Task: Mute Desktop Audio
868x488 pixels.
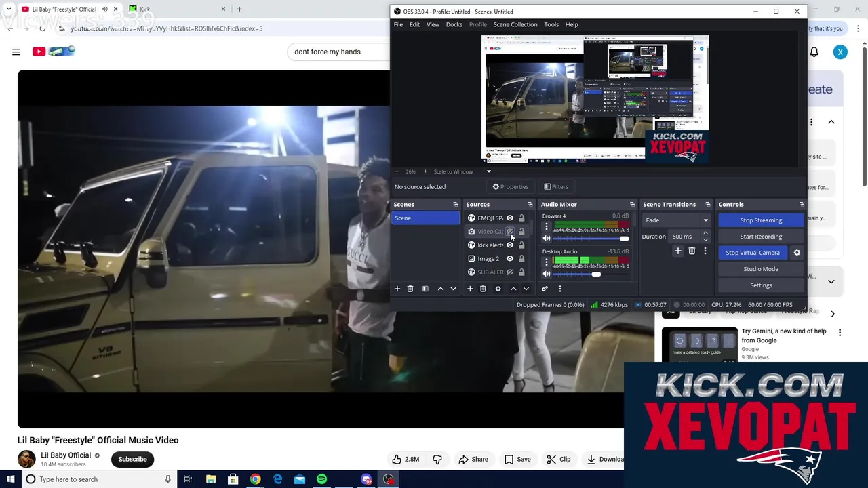Action: click(547, 274)
